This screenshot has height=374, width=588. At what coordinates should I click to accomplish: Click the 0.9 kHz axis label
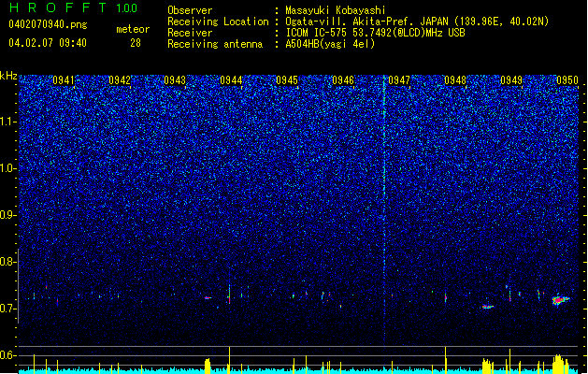(x=7, y=215)
